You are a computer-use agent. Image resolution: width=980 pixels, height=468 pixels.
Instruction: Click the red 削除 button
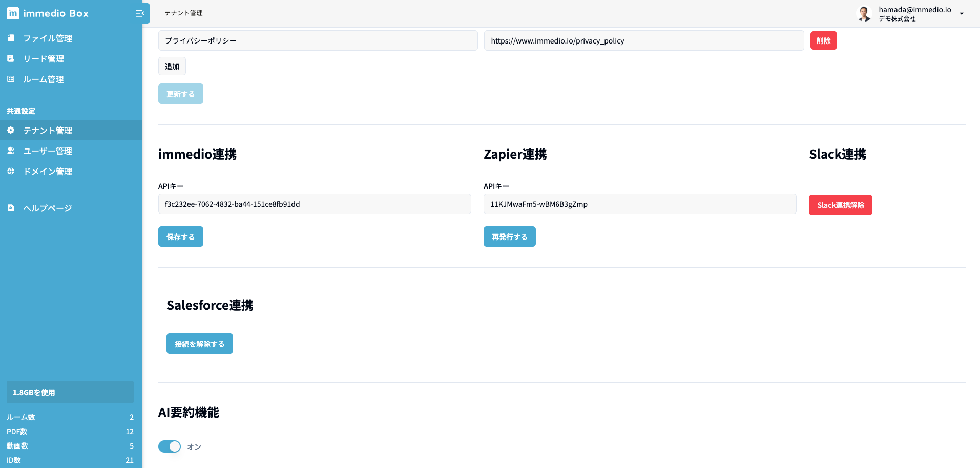point(823,40)
